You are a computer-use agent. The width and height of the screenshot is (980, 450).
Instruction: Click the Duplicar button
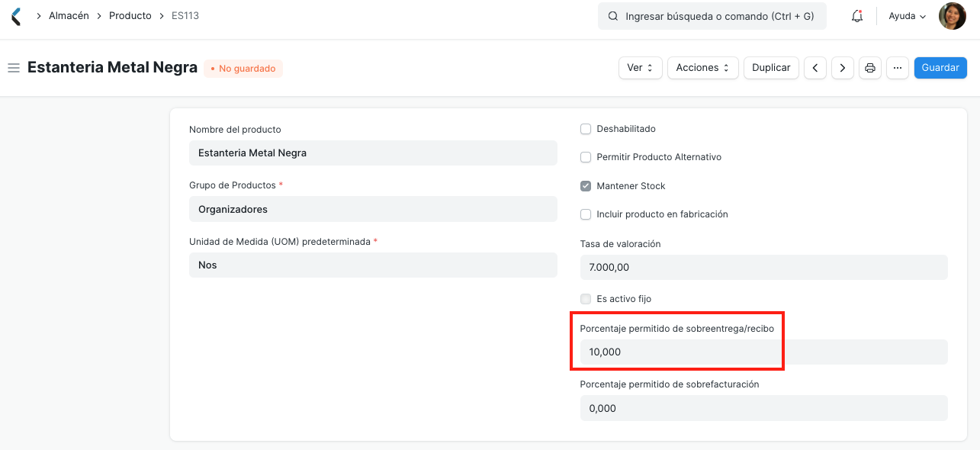771,68
